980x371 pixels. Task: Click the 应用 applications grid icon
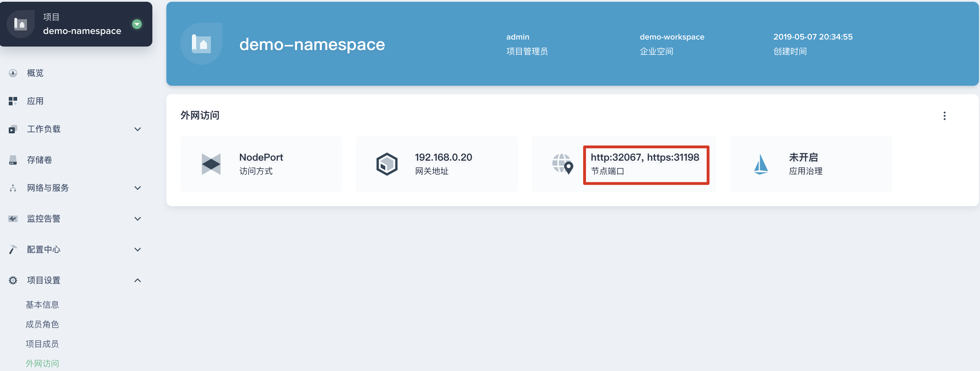tap(13, 101)
